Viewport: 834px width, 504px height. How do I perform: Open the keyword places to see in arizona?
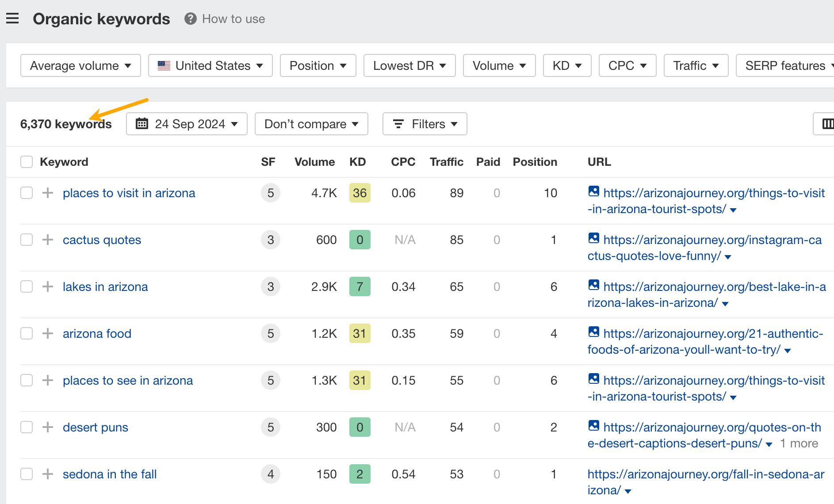tap(127, 380)
